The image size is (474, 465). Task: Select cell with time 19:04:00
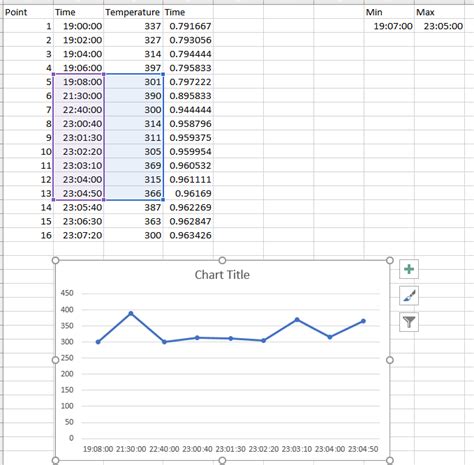click(78, 54)
